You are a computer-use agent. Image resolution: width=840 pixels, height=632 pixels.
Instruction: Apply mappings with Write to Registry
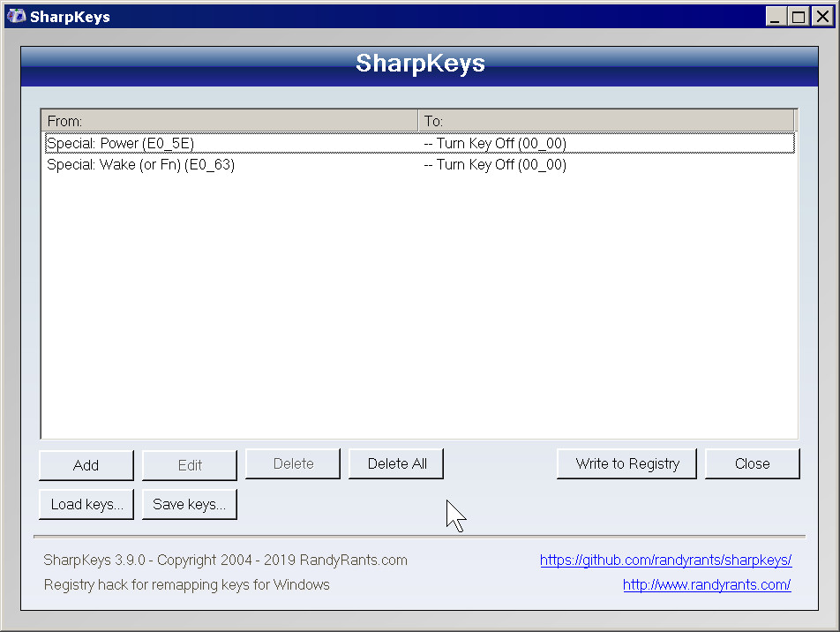point(626,463)
